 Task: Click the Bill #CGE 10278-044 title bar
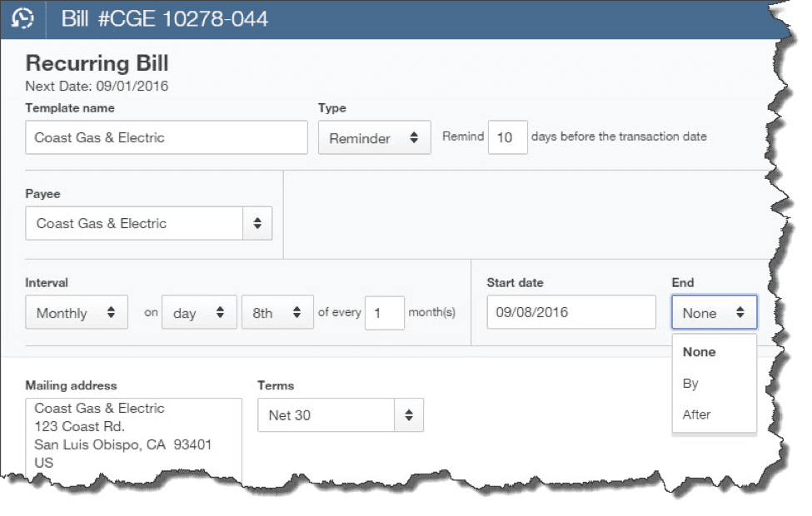tap(167, 17)
